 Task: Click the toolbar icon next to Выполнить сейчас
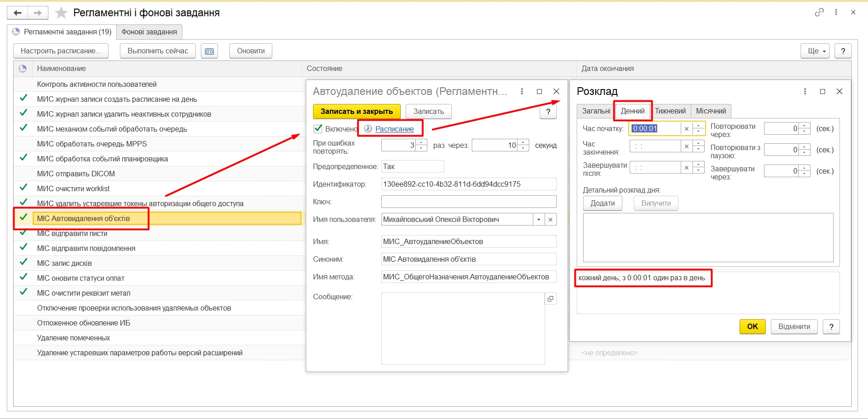[209, 51]
